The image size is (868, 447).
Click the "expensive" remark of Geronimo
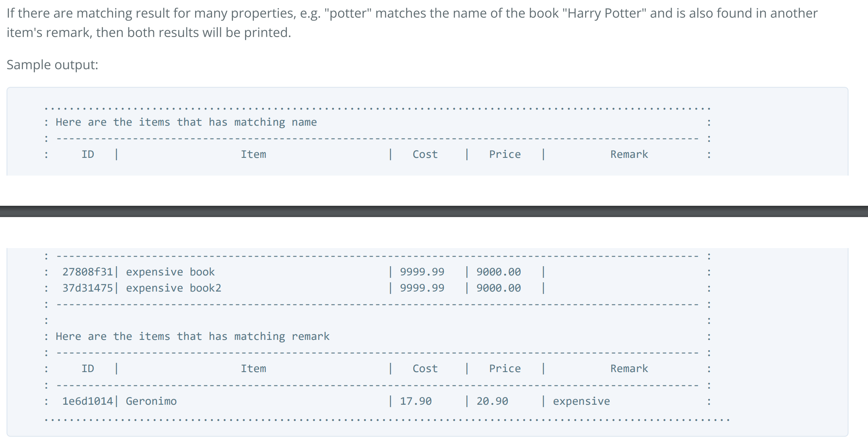(x=581, y=401)
